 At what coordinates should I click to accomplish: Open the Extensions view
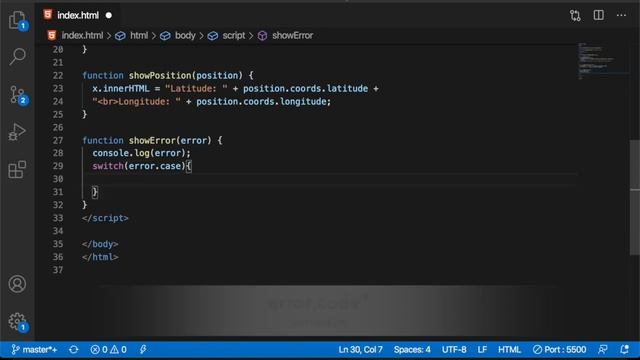(x=17, y=169)
